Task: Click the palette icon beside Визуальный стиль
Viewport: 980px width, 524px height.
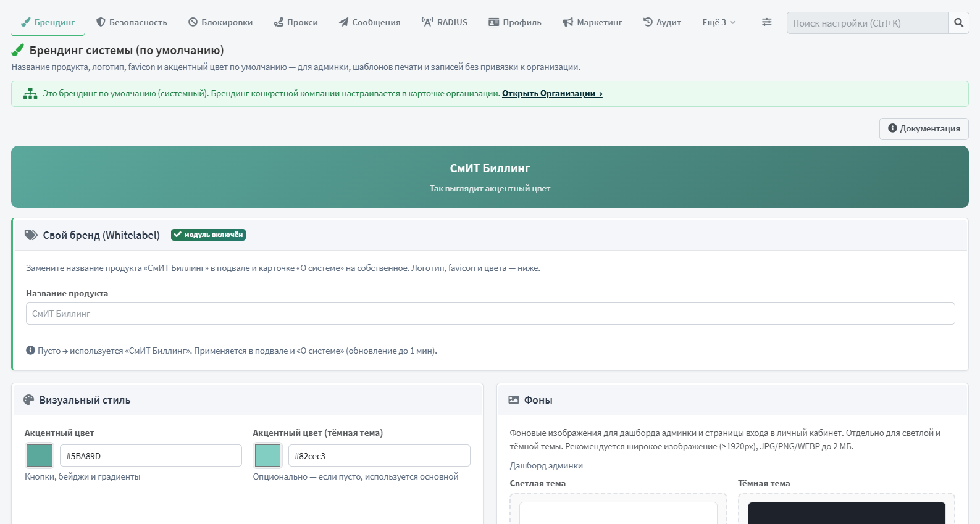Action: (28, 400)
